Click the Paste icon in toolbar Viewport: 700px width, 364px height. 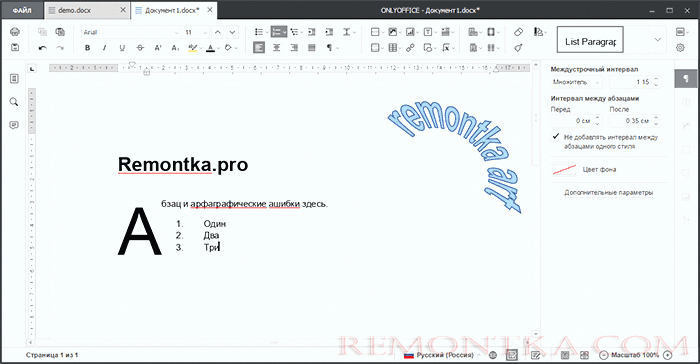click(60, 32)
